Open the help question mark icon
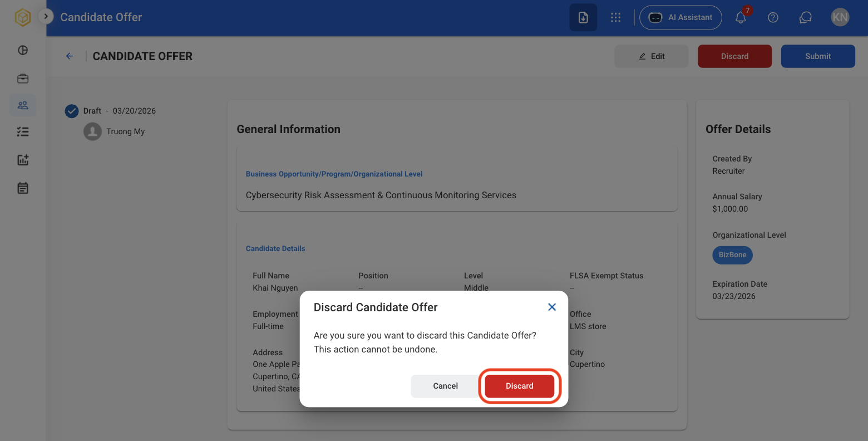 (773, 17)
